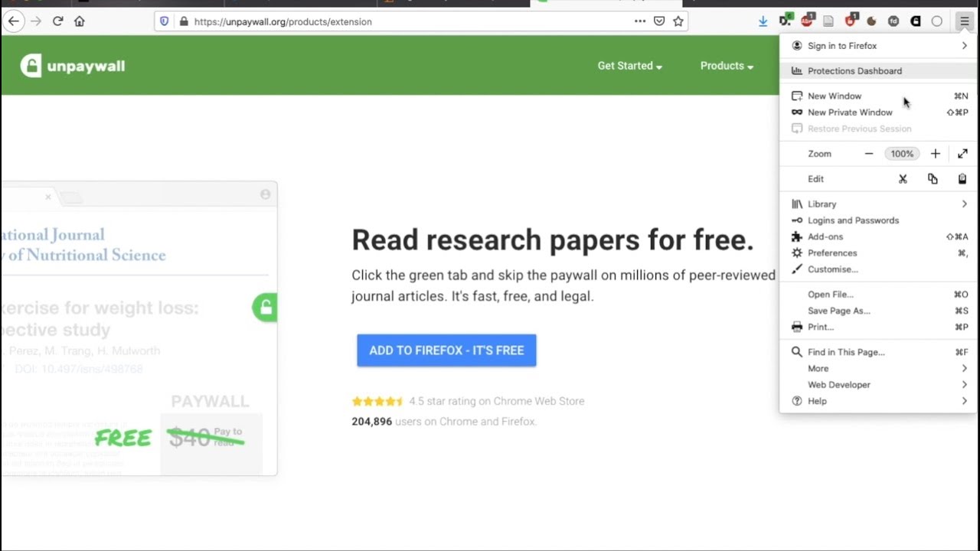Open the Firefox home page icon
Screen dimensions: 980x551
[80, 21]
